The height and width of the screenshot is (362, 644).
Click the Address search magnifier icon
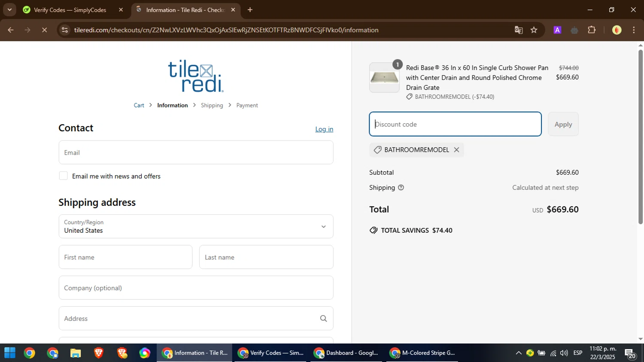point(323,319)
